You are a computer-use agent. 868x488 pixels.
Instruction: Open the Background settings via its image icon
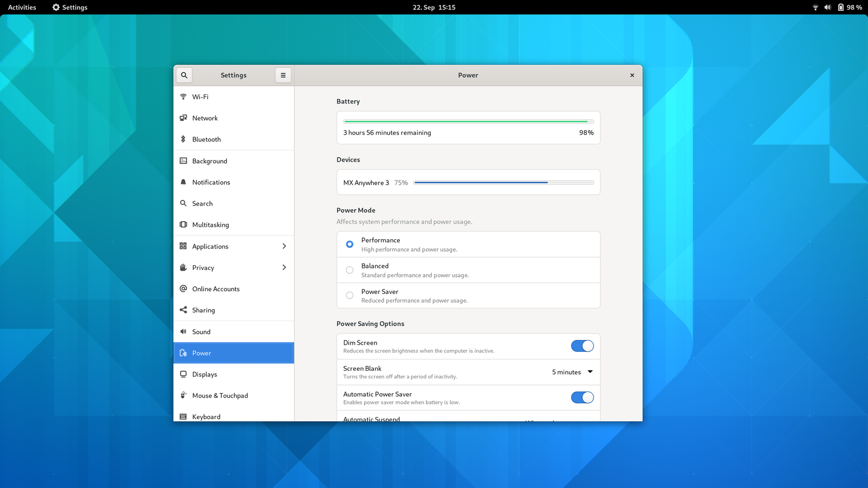tap(183, 160)
